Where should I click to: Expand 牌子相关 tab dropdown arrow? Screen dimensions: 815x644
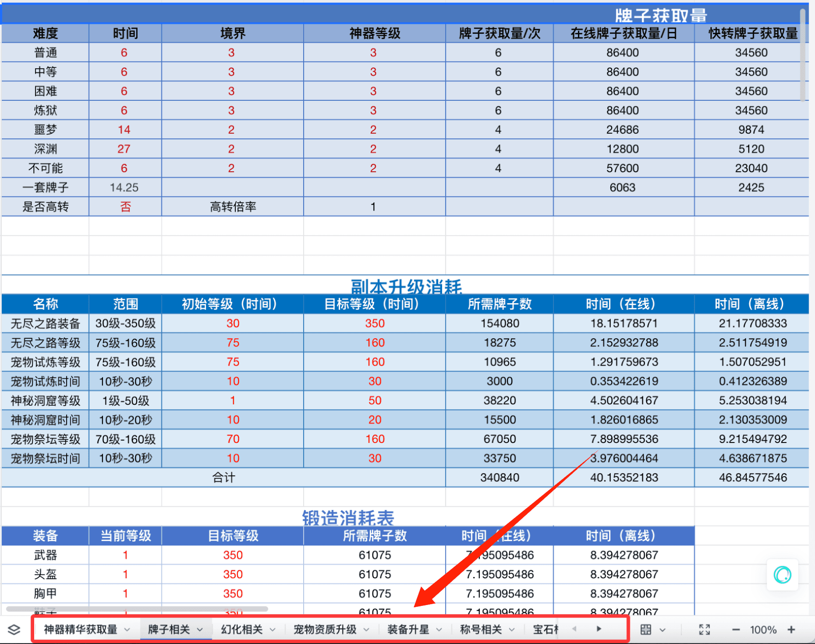[x=200, y=630]
